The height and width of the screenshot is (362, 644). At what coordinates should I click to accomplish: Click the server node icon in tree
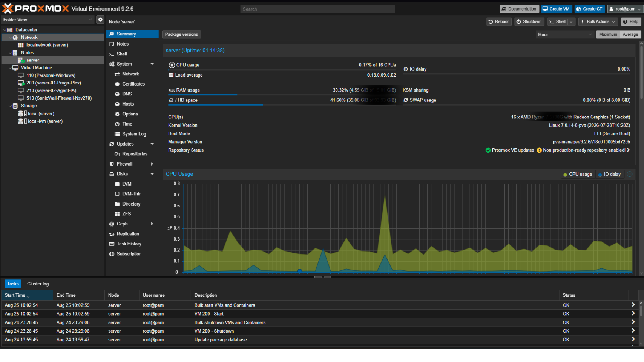21,60
